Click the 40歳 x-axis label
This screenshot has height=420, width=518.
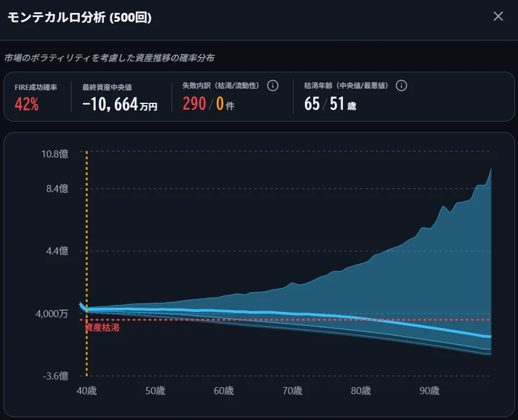86,391
